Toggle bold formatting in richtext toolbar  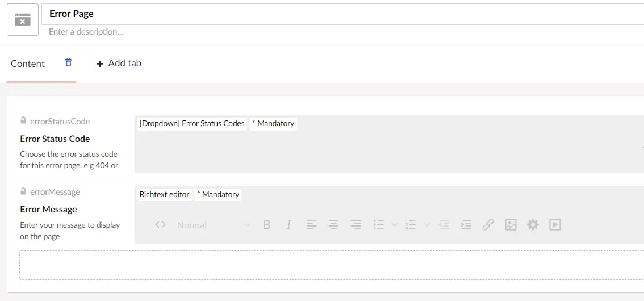click(266, 225)
